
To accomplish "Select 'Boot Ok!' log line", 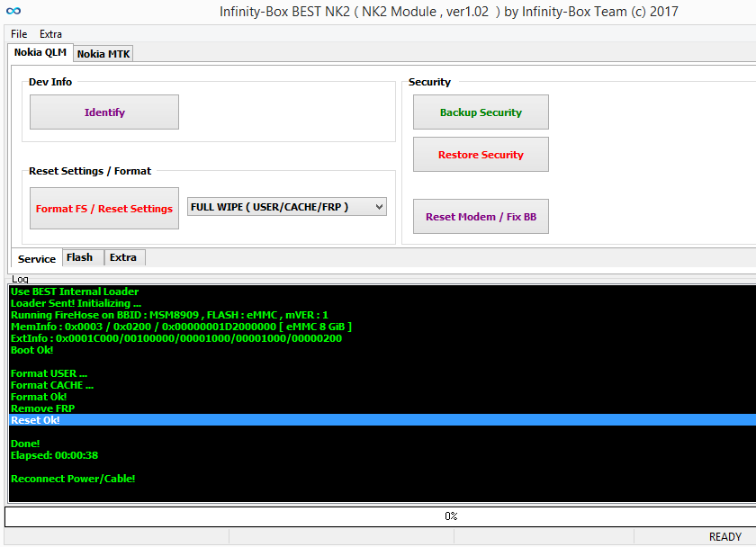I will click(31, 350).
